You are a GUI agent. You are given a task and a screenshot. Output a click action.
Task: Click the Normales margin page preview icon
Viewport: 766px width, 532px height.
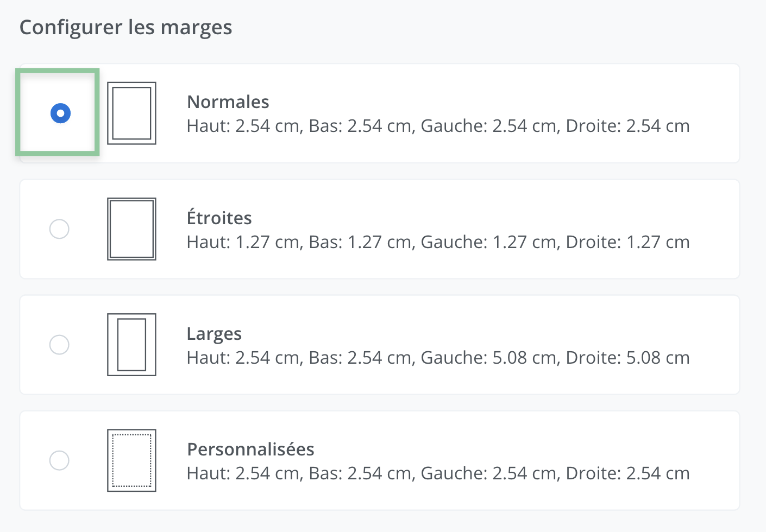(131, 113)
